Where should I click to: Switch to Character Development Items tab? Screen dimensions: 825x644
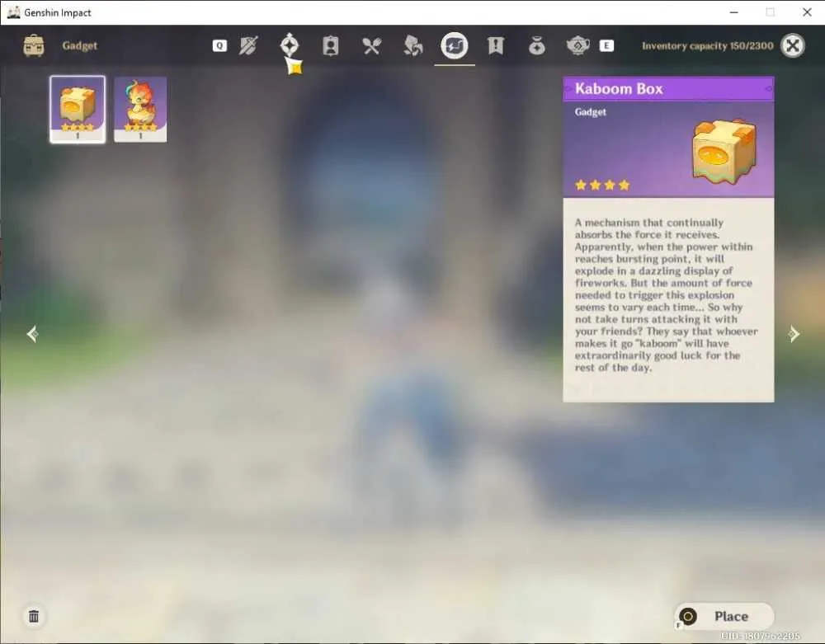tap(331, 45)
